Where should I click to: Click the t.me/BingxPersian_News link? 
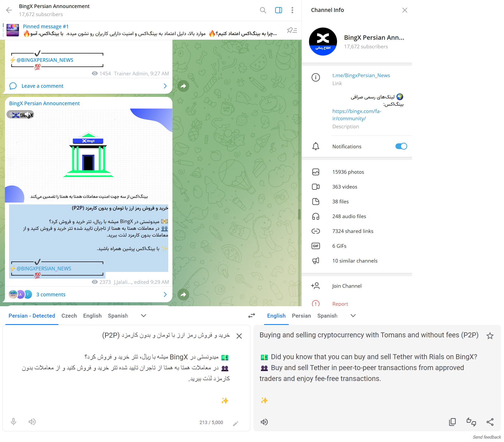[x=361, y=75]
